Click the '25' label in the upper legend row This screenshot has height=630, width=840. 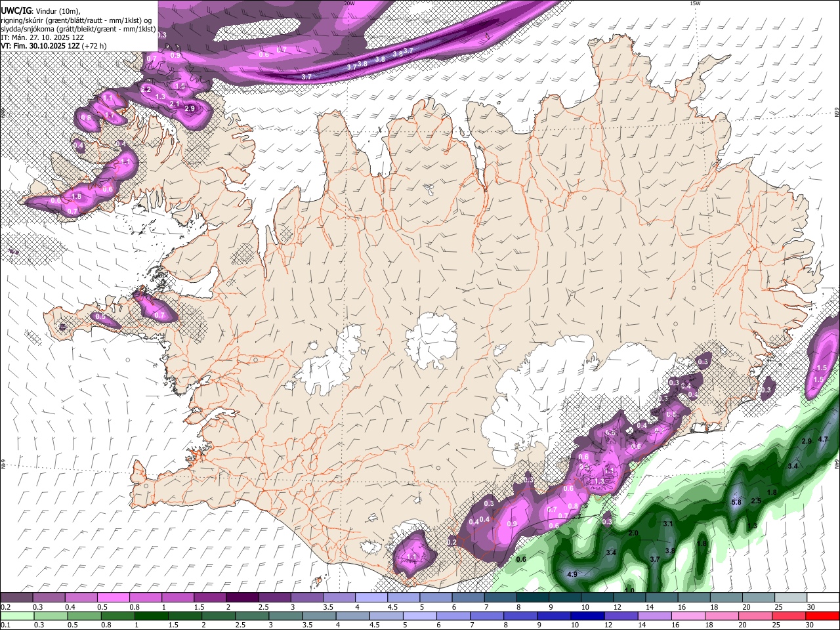[778, 607]
